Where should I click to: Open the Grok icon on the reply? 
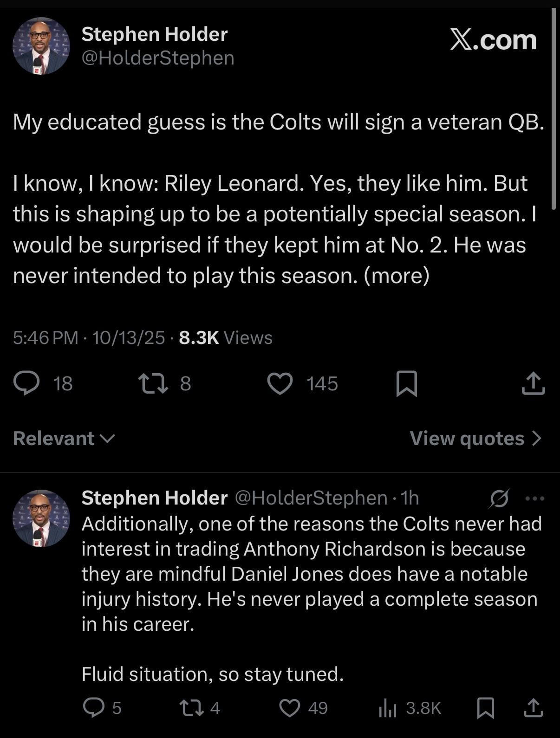pos(500,498)
